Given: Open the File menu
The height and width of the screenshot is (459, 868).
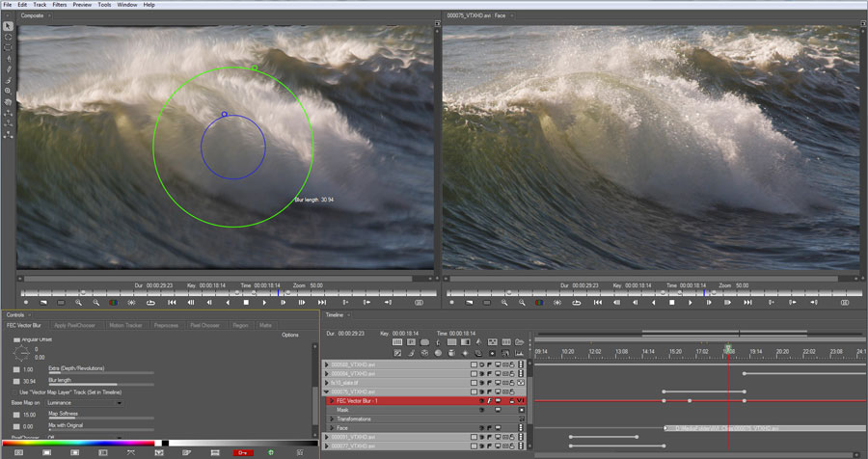Looking at the screenshot, I should (x=7, y=5).
